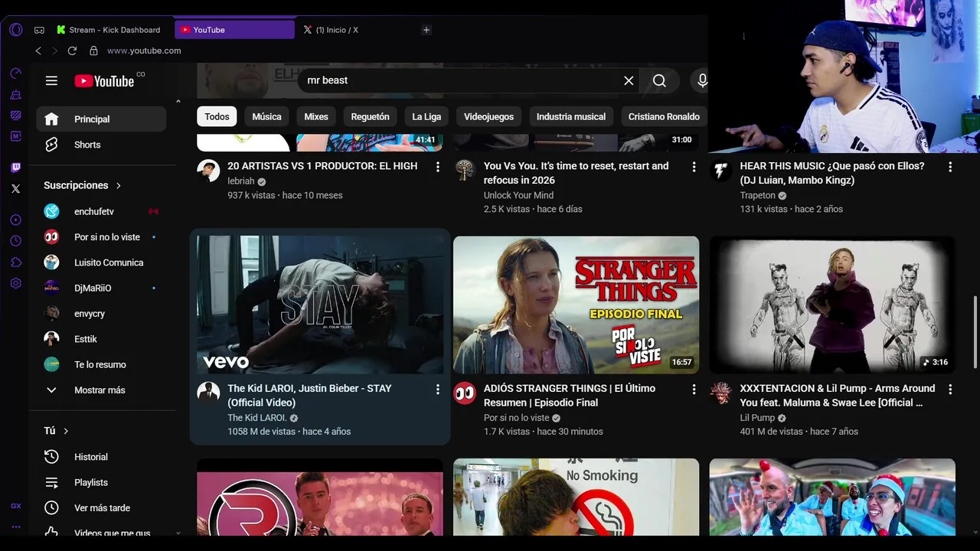The height and width of the screenshot is (551, 980).
Task: Open Lil Pump channel avatar
Action: point(720,393)
